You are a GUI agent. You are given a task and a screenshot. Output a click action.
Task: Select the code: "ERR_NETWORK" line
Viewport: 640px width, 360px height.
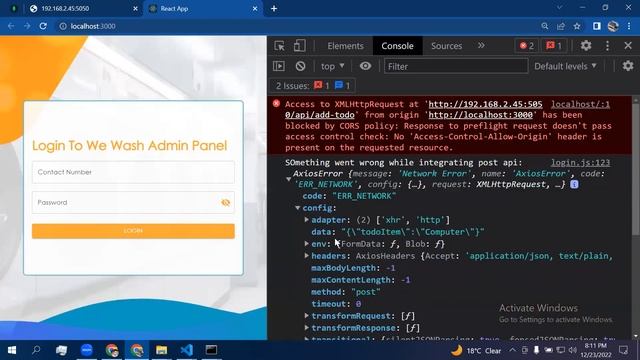coord(349,196)
